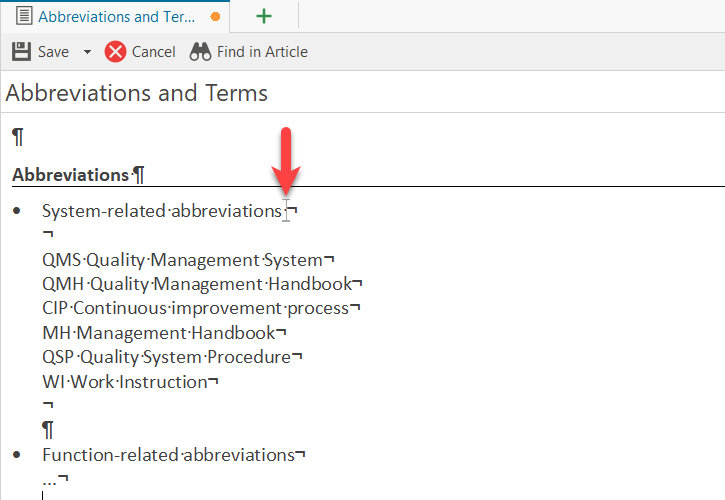
Task: Click the Save floppy disk icon
Action: 22,52
